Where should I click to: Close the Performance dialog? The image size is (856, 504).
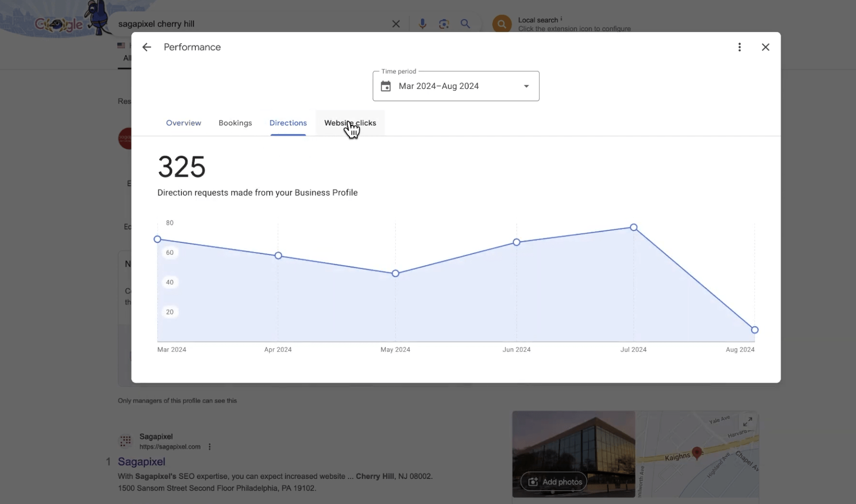click(x=765, y=47)
